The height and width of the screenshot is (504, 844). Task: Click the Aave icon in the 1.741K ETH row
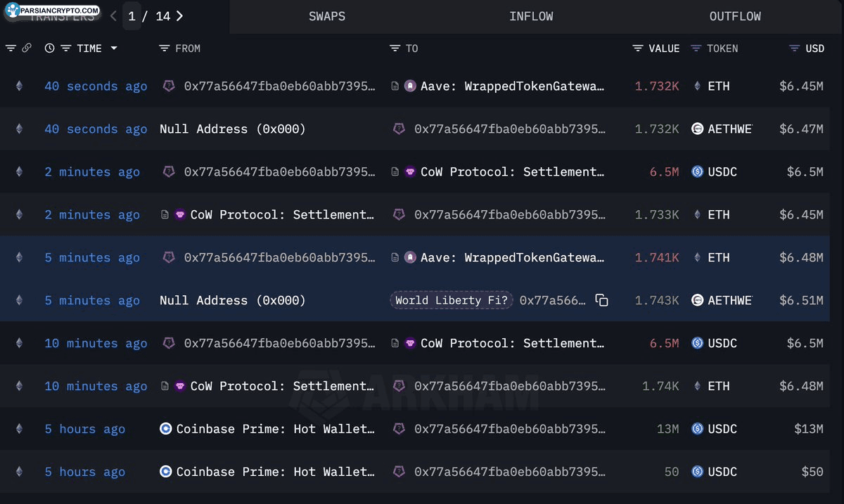tap(411, 257)
